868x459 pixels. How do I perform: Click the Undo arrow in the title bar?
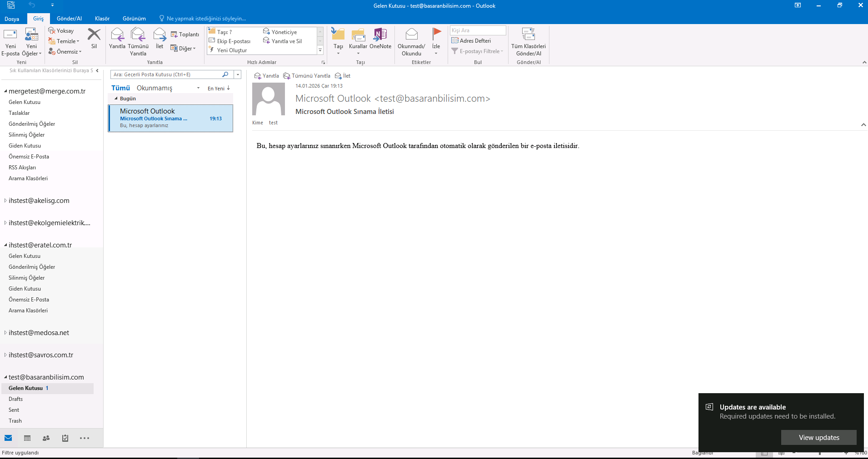32,5
